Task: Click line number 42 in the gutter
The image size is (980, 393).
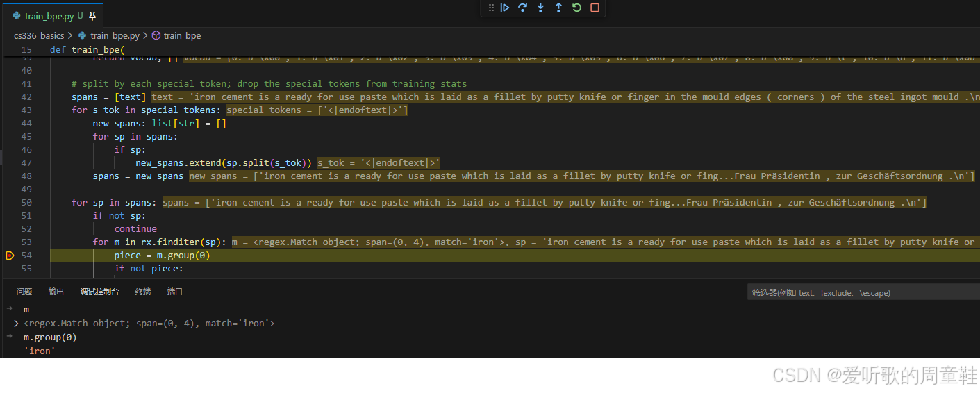Action: (x=26, y=97)
